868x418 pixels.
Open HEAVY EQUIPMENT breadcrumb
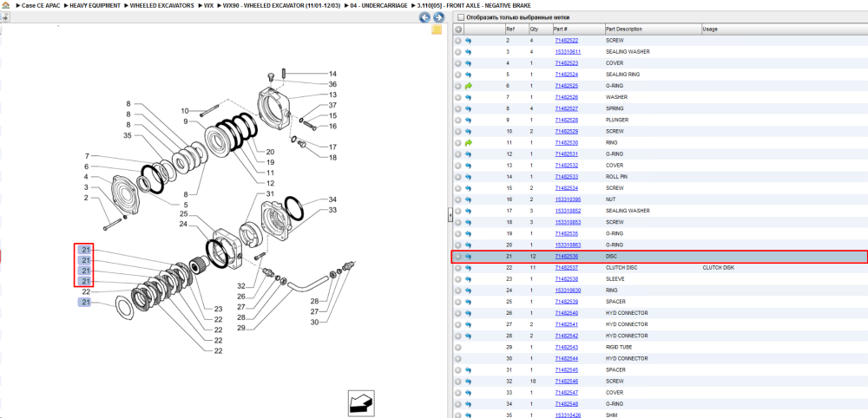95,5
